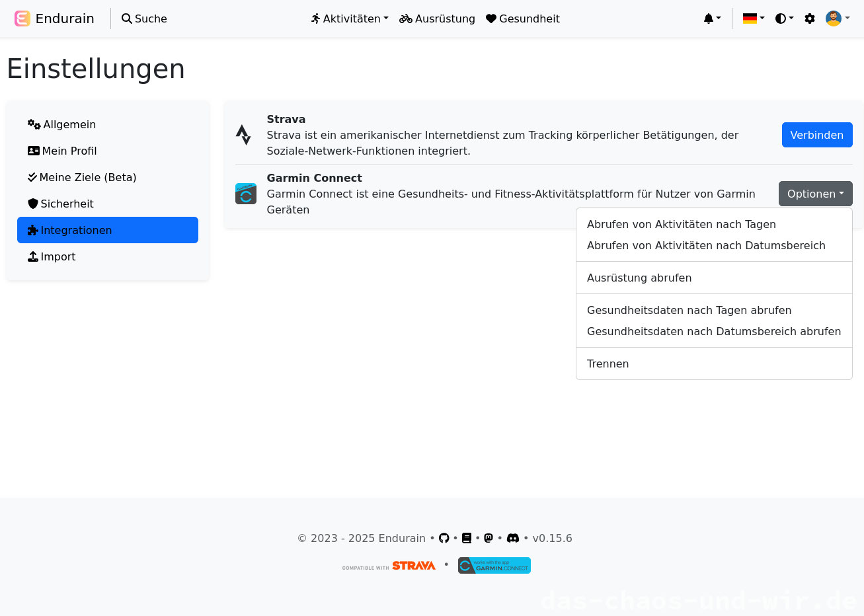Open the notifications bell menu

pos(712,19)
